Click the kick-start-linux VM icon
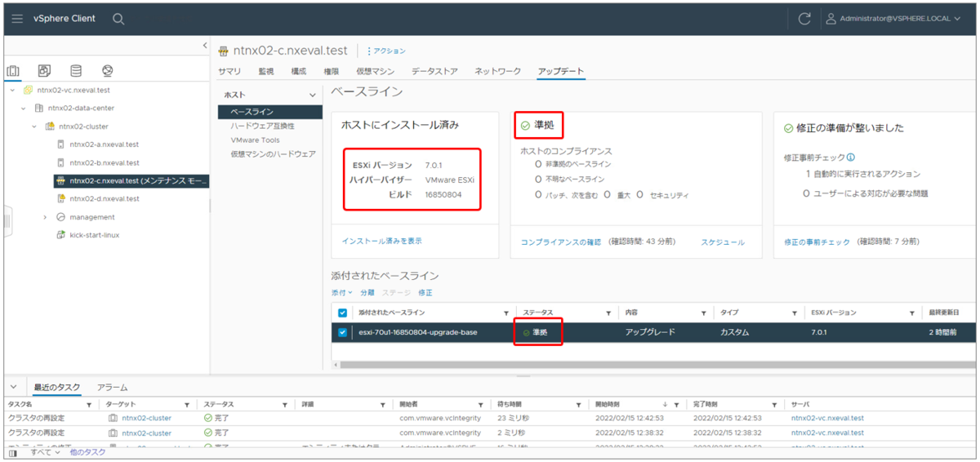 pos(60,235)
